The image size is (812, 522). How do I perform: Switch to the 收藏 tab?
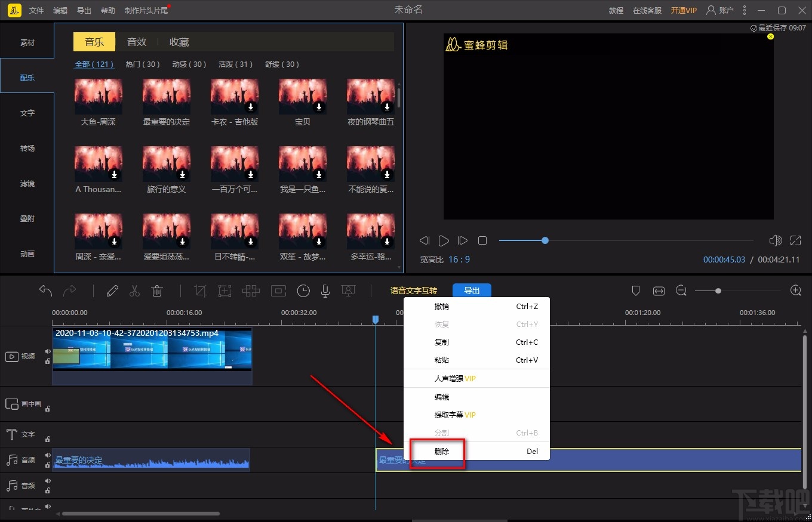point(179,42)
